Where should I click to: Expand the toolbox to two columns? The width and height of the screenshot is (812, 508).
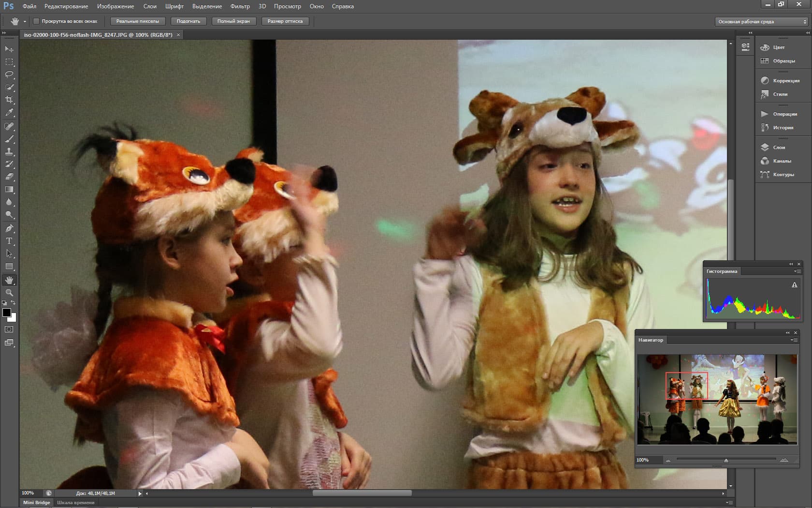click(x=4, y=33)
